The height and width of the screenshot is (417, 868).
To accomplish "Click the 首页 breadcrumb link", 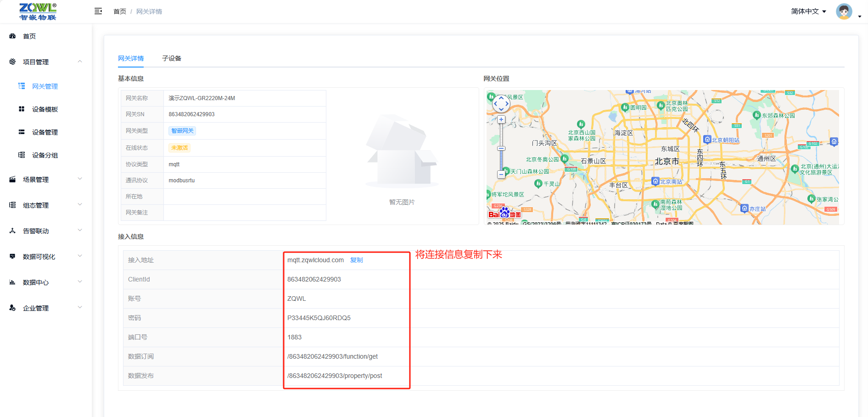I will 120,11.
